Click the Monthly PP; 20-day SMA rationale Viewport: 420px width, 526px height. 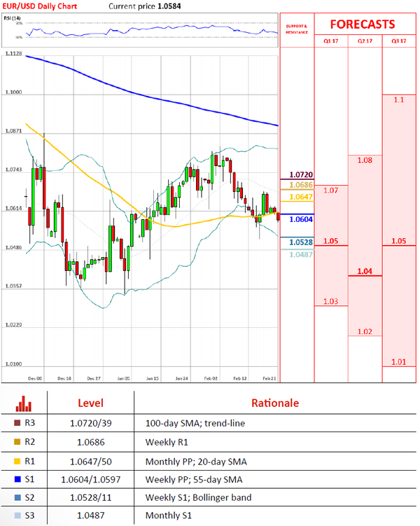196,462
